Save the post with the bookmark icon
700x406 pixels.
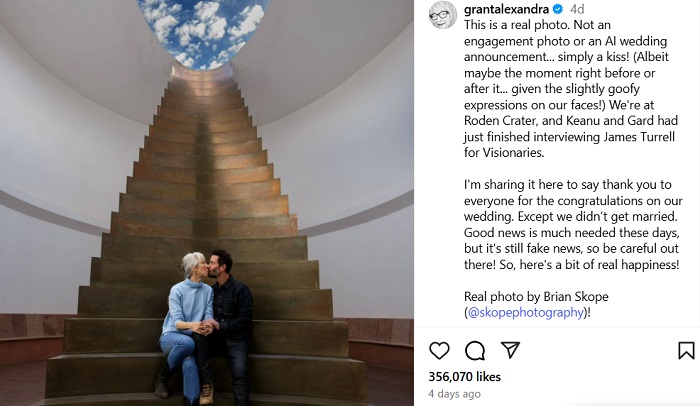686,350
